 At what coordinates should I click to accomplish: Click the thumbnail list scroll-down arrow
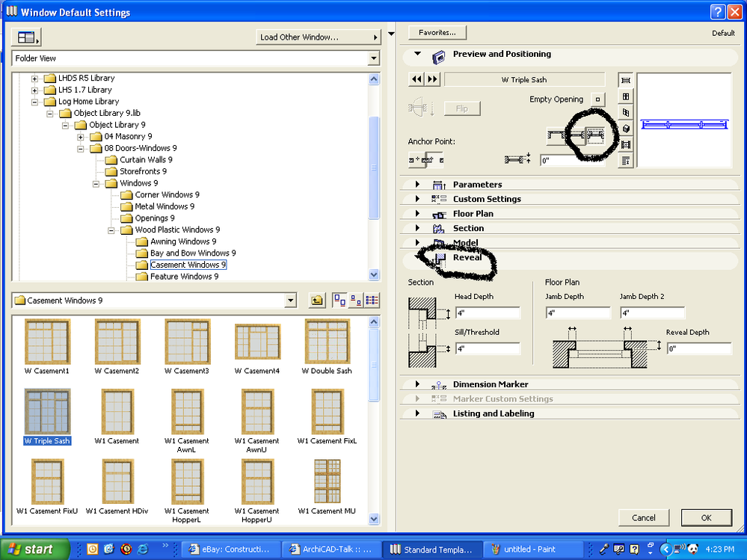tap(374, 519)
